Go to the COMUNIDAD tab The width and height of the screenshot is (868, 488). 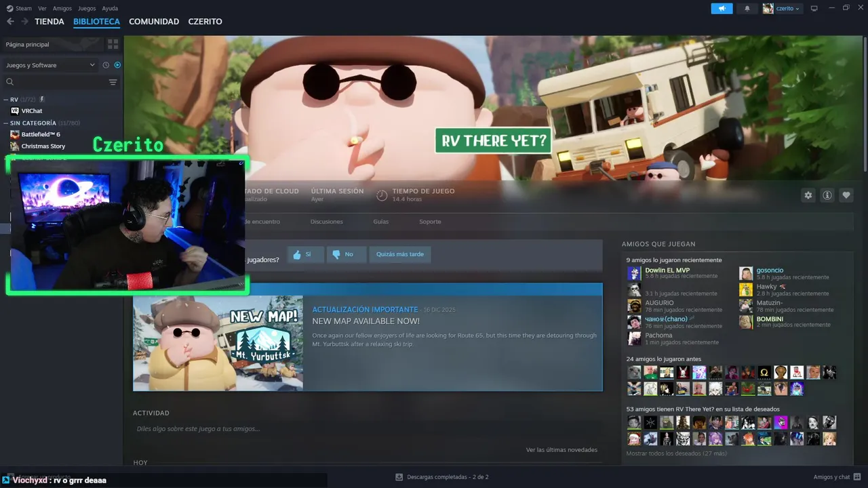tap(154, 22)
